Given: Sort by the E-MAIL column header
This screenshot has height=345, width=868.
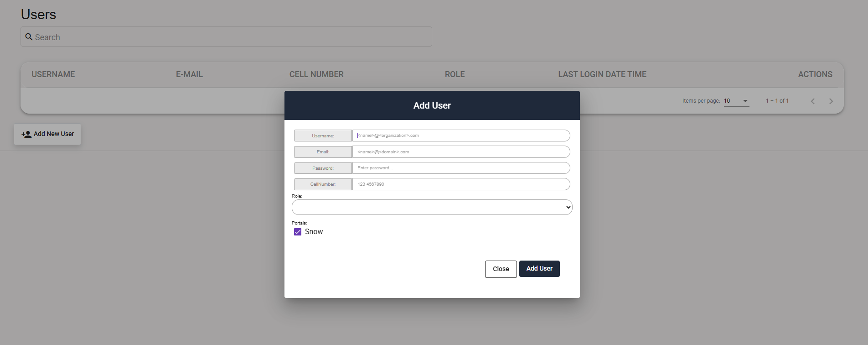Looking at the screenshot, I should pyautogui.click(x=189, y=74).
